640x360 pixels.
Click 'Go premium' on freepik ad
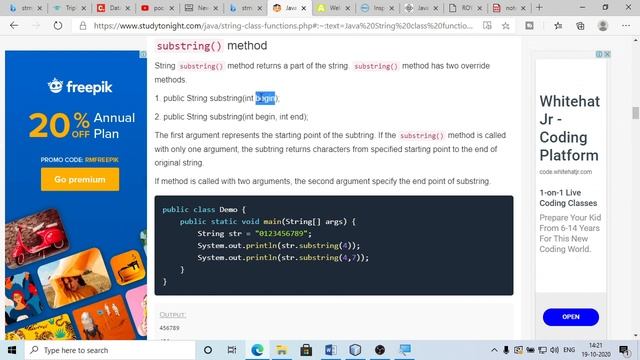[x=80, y=179]
